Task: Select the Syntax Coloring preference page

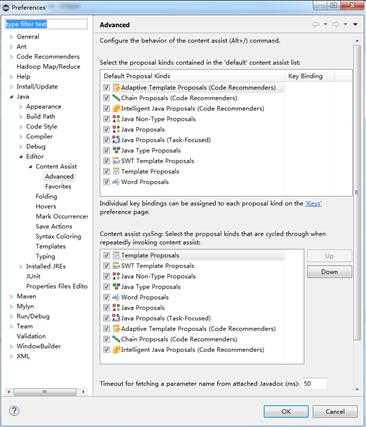Action: pyautogui.click(x=58, y=236)
